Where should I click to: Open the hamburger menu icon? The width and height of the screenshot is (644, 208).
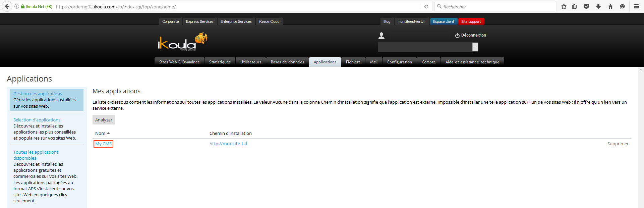click(636, 6)
